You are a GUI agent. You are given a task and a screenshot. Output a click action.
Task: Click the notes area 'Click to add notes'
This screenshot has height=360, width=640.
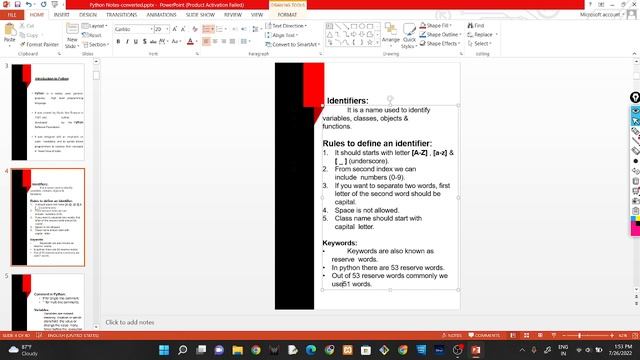(130, 322)
